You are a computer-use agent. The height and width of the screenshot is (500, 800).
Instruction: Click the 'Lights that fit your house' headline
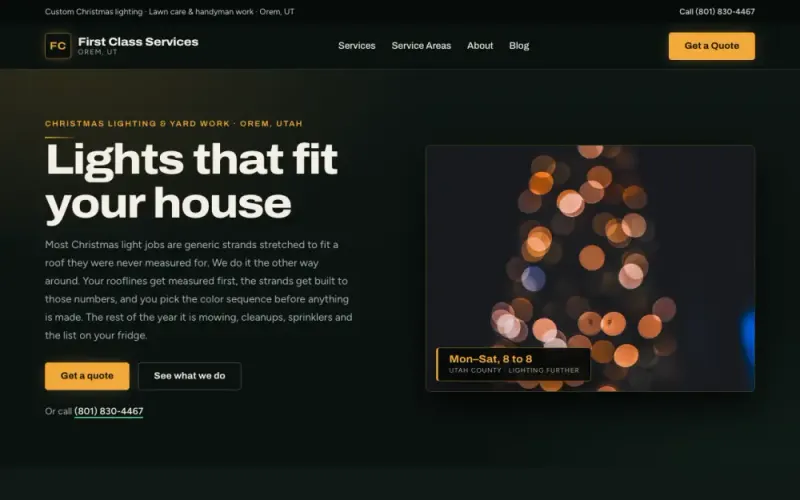[192, 182]
